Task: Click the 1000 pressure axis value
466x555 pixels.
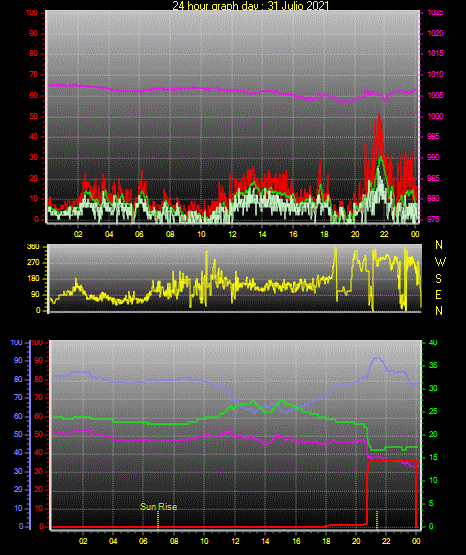Action: click(435, 116)
